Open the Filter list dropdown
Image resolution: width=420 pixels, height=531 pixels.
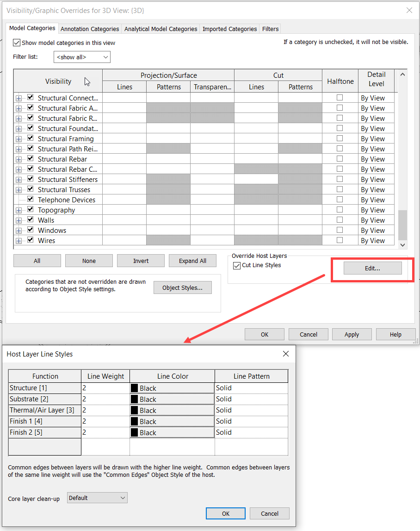tap(105, 57)
